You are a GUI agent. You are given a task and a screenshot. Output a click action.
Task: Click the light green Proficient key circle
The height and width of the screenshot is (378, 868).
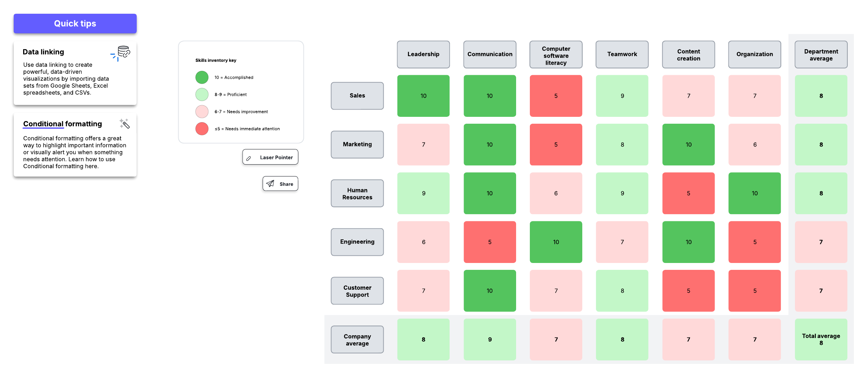pyautogui.click(x=202, y=94)
